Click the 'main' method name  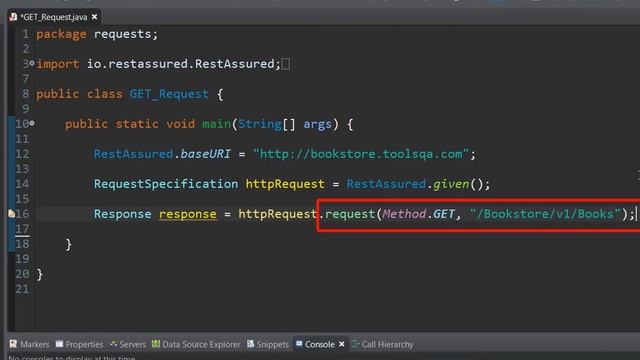(216, 124)
